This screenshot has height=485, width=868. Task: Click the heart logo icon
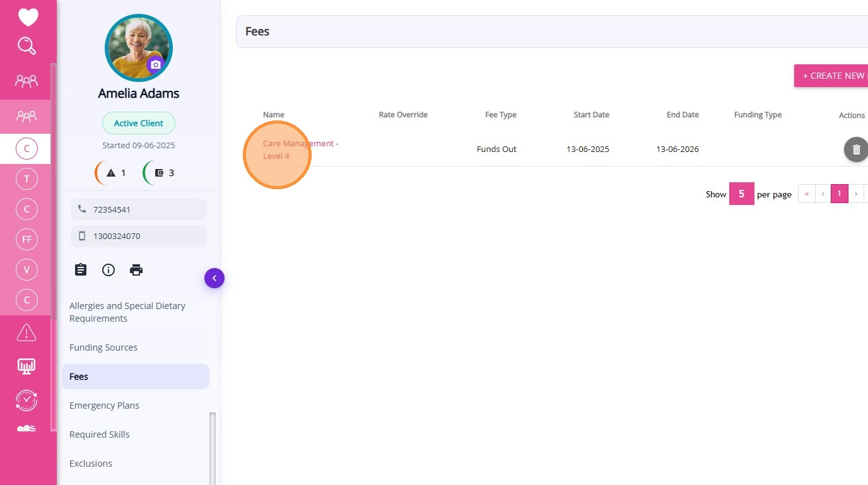(28, 17)
